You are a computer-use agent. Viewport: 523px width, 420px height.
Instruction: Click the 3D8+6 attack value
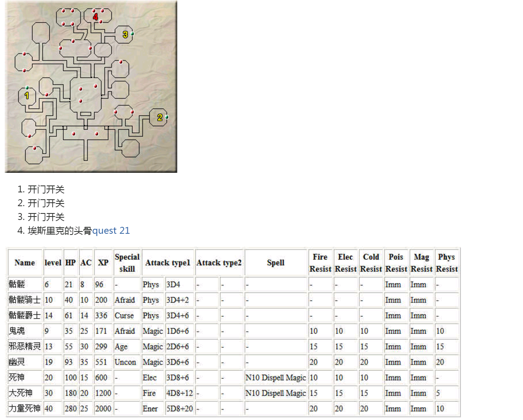(179, 377)
